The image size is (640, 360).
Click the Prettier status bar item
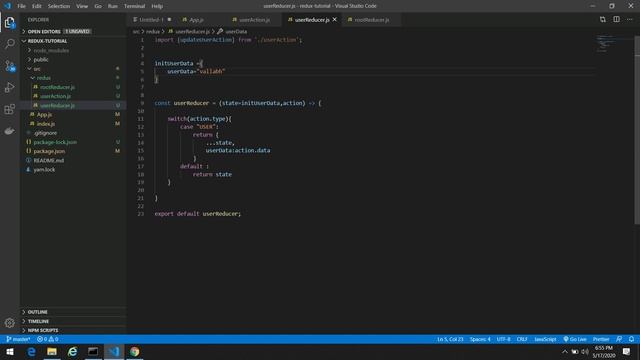[601, 339]
